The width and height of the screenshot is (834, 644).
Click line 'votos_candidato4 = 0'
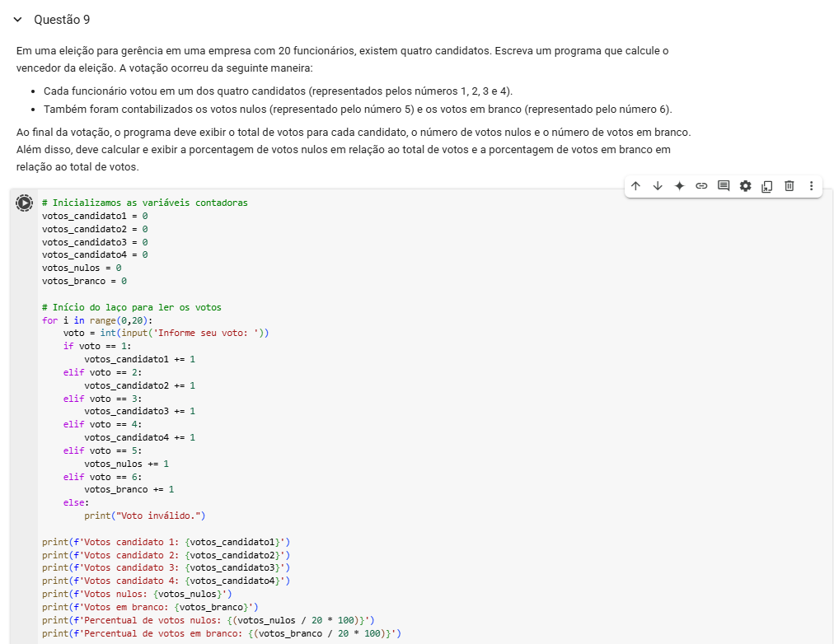[95, 255]
